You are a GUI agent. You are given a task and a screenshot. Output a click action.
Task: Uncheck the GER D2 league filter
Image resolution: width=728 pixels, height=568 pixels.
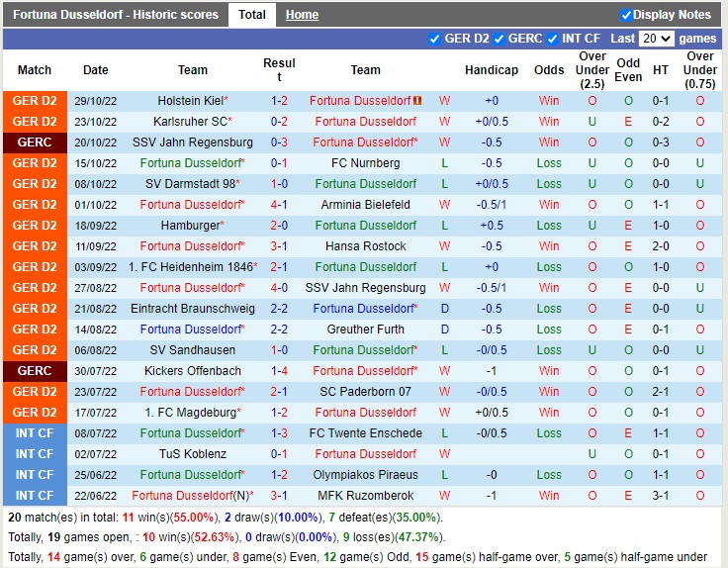click(434, 39)
